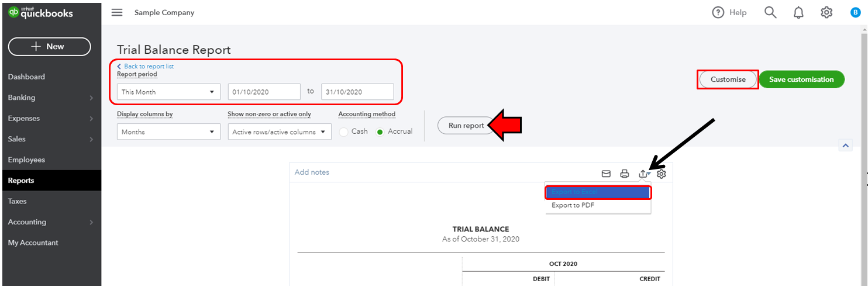
Task: Click the start date field 01/10/2020
Action: tap(264, 92)
